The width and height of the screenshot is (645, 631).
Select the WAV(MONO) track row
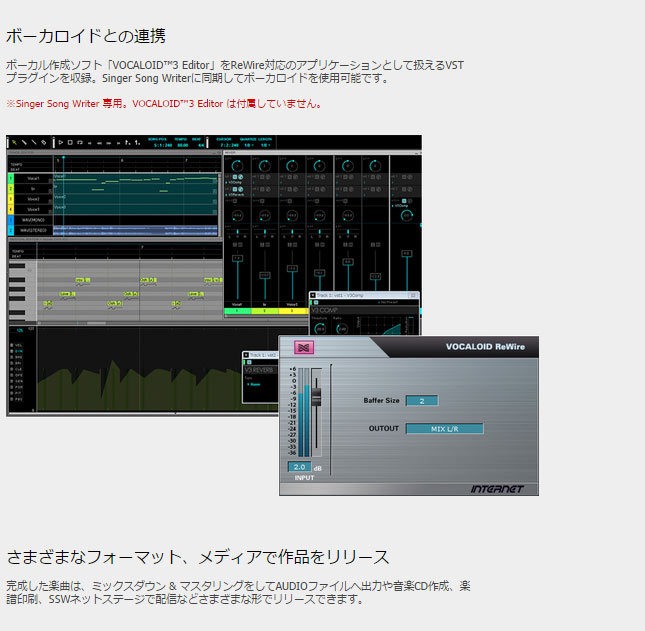point(33,220)
